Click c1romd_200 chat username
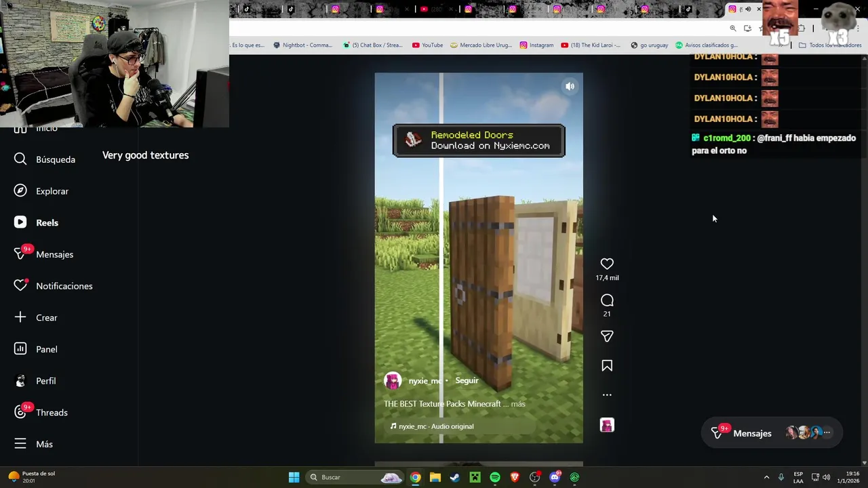The width and height of the screenshot is (868, 488). tap(727, 138)
